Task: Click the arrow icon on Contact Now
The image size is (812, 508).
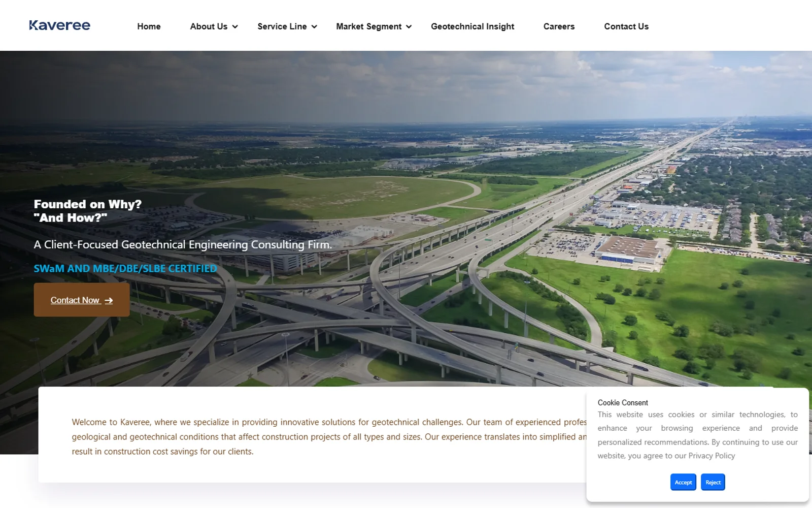Action: pos(109,301)
